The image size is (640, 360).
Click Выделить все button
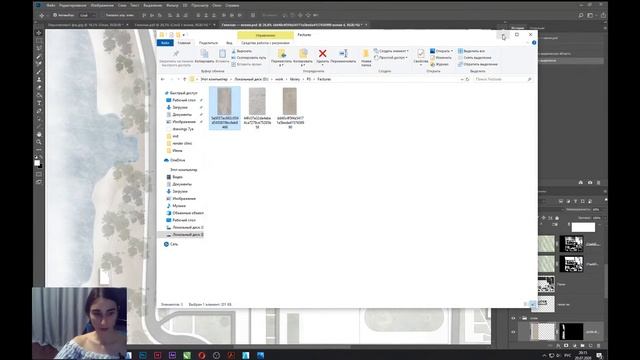[471, 51]
